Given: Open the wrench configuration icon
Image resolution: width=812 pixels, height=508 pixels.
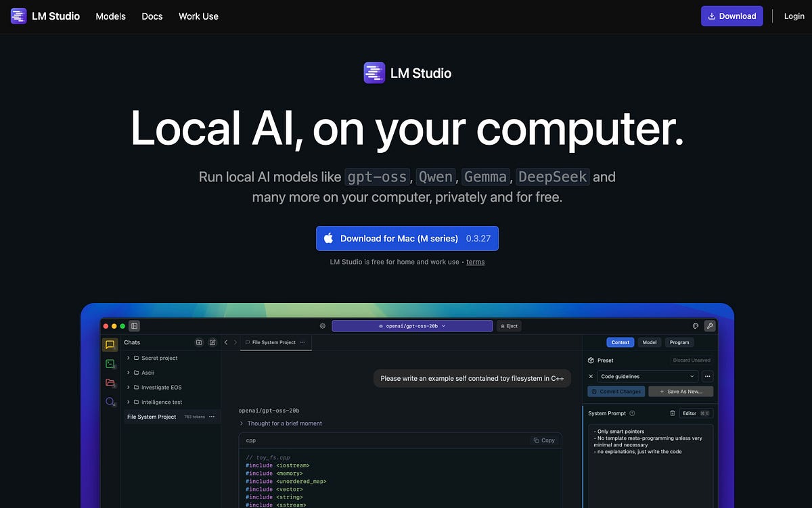Looking at the screenshot, I should (710, 325).
